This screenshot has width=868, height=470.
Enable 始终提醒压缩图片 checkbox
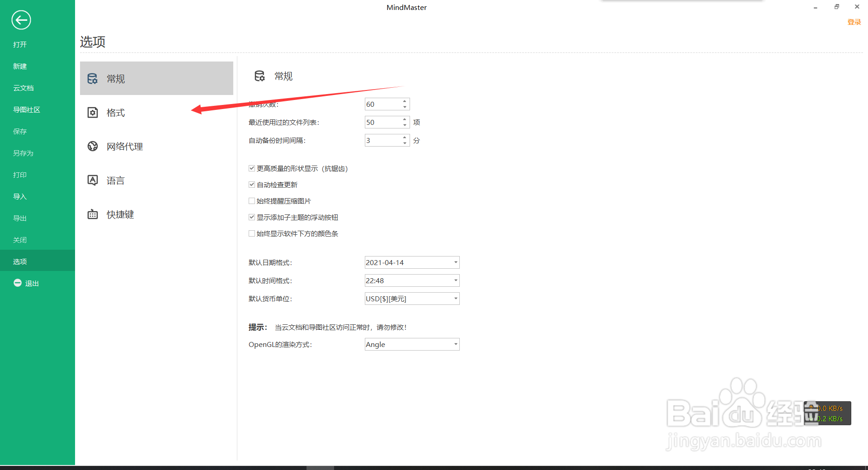[x=252, y=201]
